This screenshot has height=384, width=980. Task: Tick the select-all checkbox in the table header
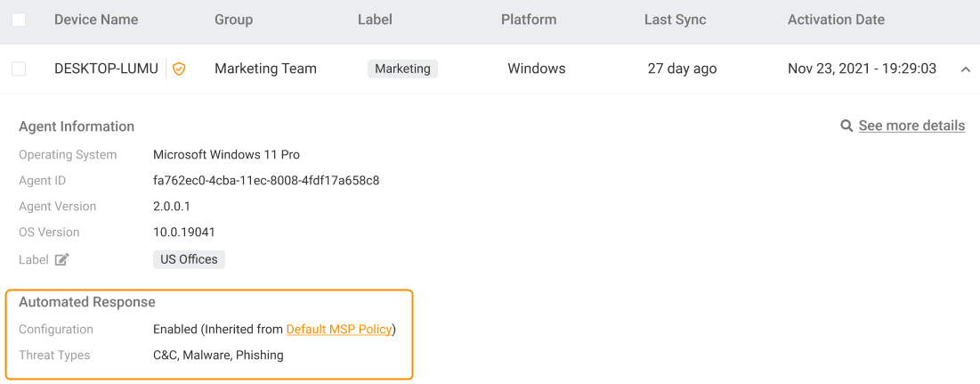(x=19, y=20)
